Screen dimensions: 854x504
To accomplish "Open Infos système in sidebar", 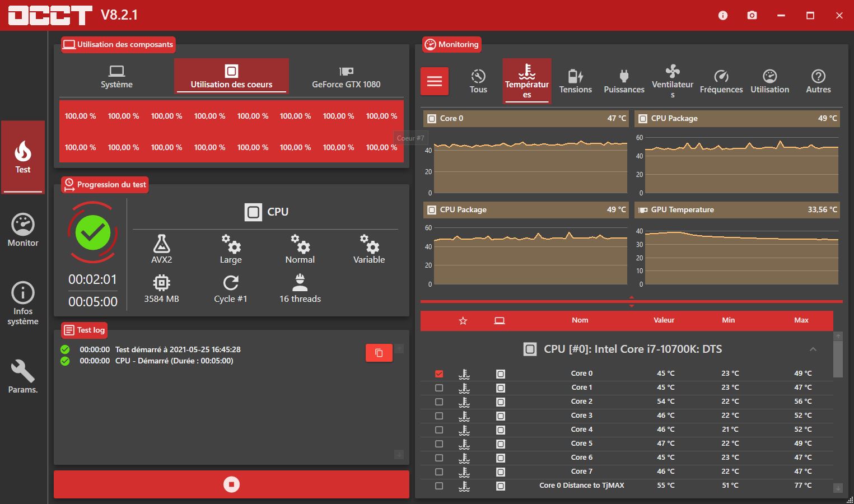I will pos(23,303).
